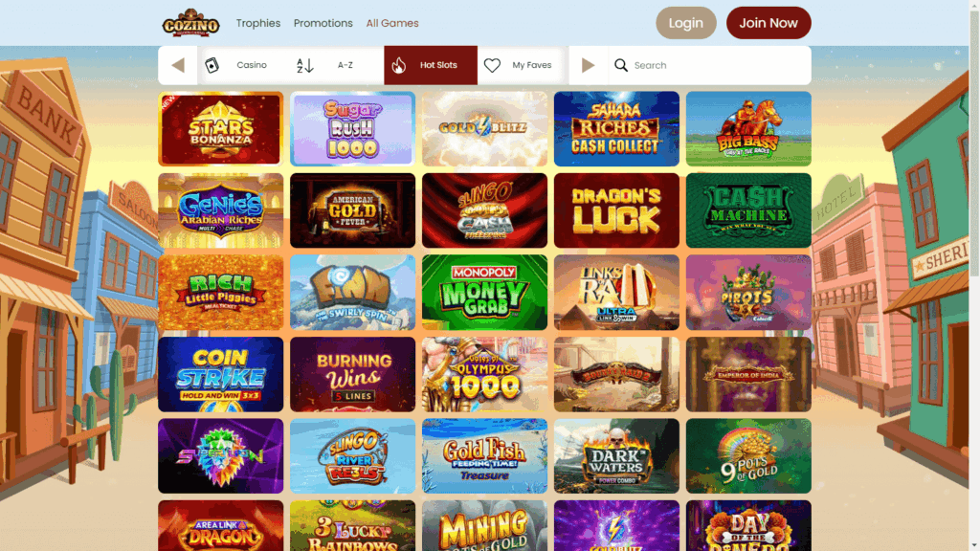Open the Sugar Rush 1000 game
This screenshot has height=551, width=980.
pos(352,129)
